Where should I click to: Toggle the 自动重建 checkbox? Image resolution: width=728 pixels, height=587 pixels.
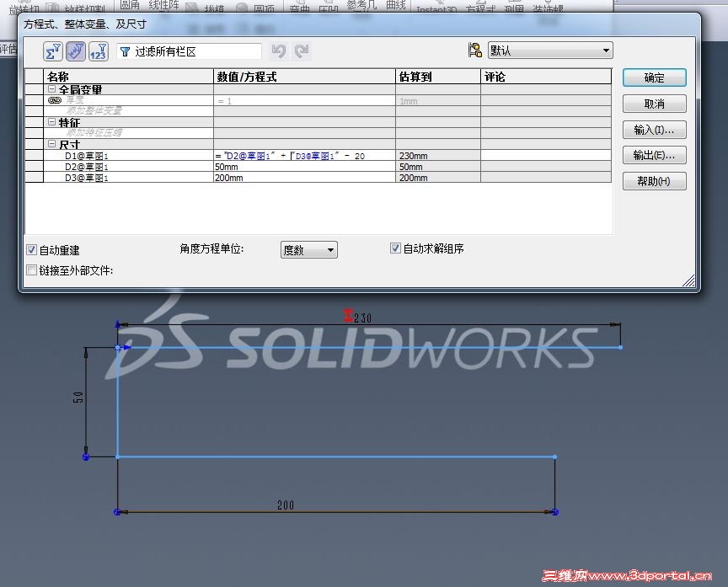pyautogui.click(x=31, y=249)
